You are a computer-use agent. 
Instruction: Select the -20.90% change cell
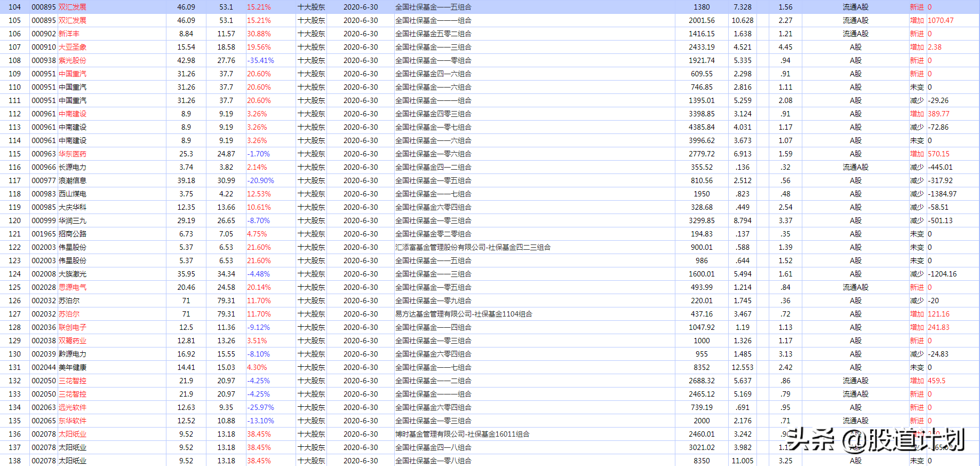260,180
